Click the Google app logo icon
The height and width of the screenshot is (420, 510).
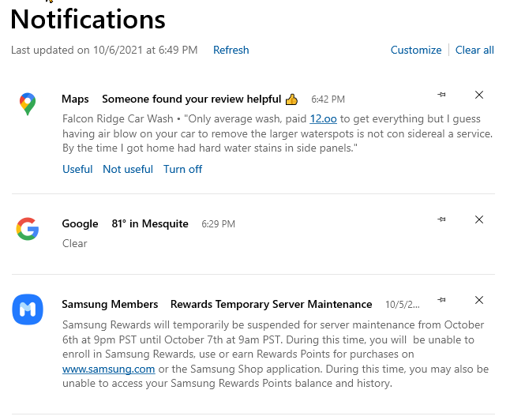[28, 229]
